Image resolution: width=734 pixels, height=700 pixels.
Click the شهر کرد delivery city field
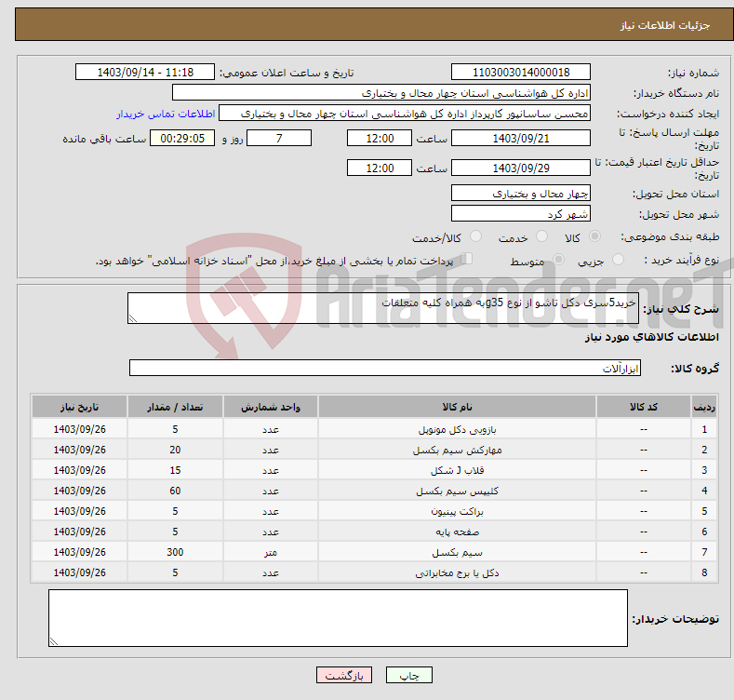click(x=521, y=214)
